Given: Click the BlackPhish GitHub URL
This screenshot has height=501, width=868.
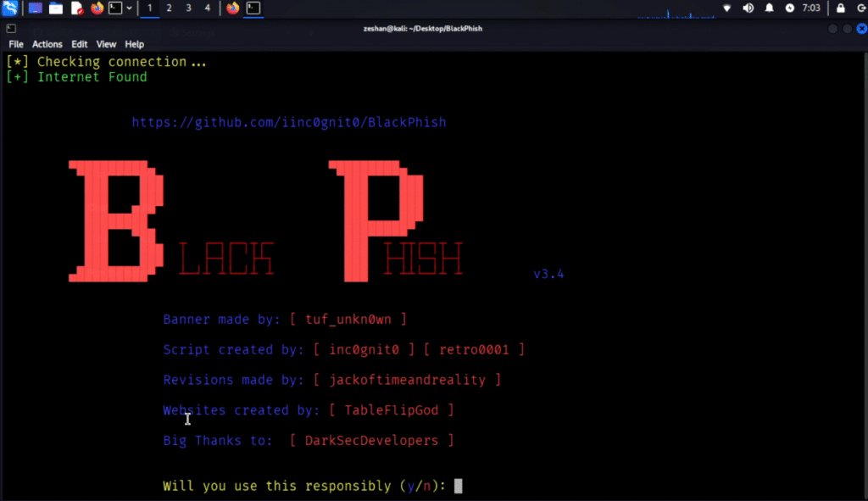Looking at the screenshot, I should 289,122.
